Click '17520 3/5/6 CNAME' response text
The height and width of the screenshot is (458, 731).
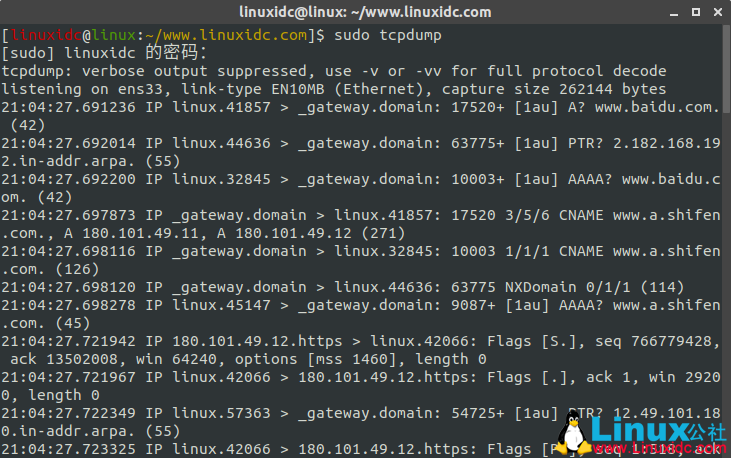pos(527,215)
